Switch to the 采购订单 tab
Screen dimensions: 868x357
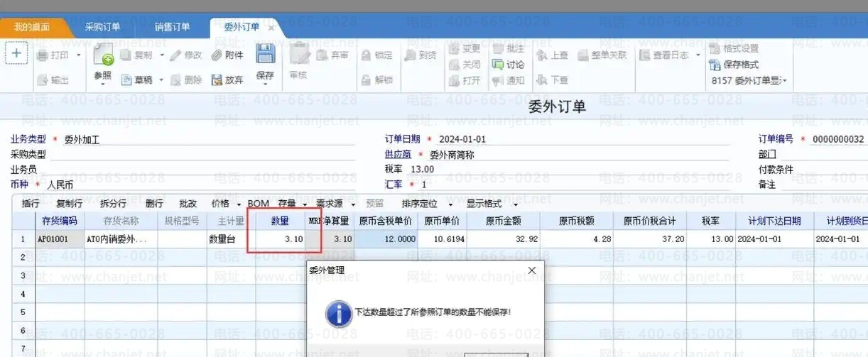coord(102,27)
